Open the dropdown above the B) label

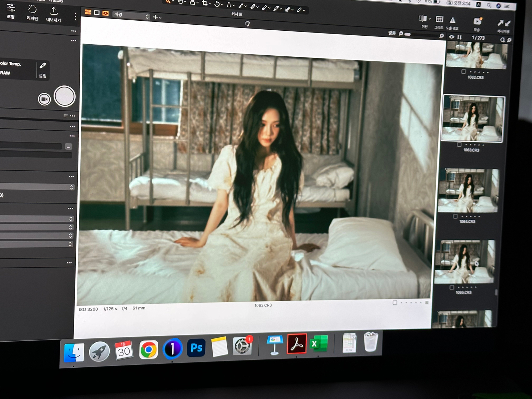coord(36,187)
